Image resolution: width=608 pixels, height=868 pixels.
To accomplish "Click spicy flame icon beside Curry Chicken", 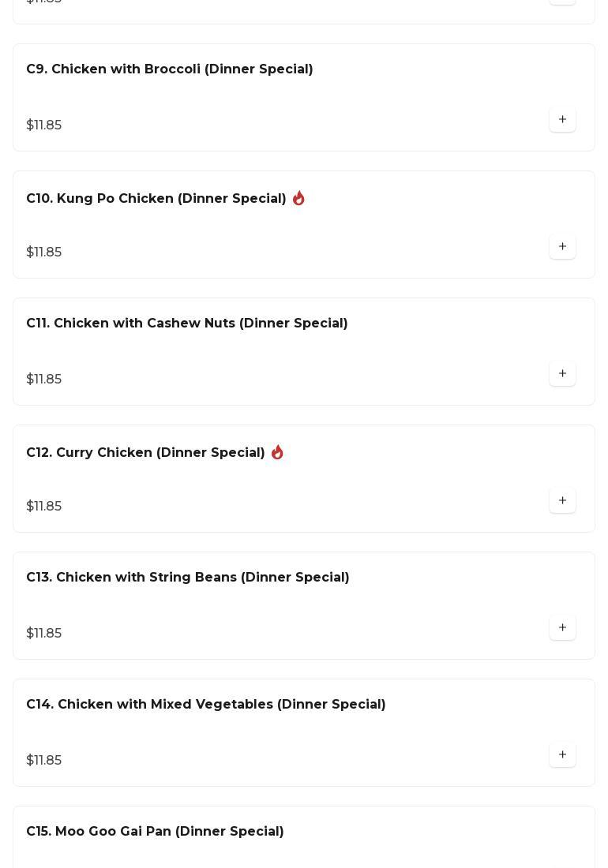I will point(277,453).
